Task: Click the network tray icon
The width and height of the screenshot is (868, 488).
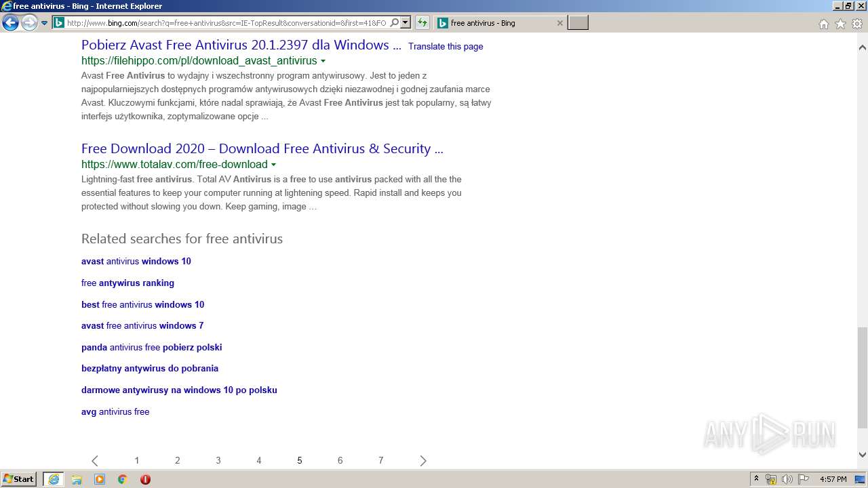Action: 771,480
